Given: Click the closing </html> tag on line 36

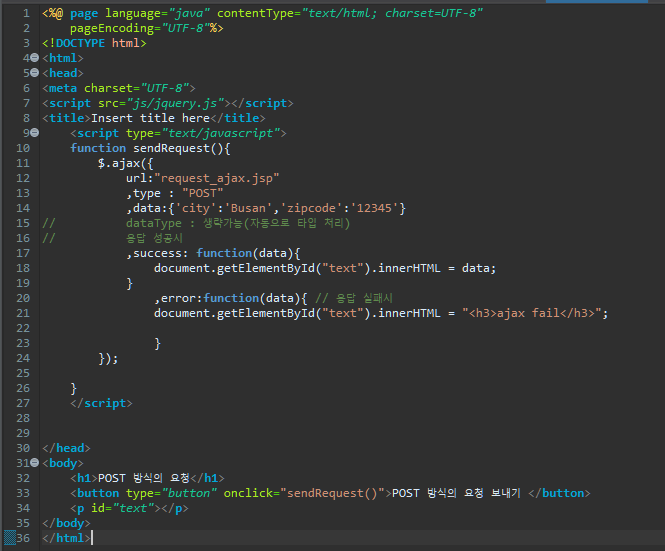Looking at the screenshot, I should point(66,538).
